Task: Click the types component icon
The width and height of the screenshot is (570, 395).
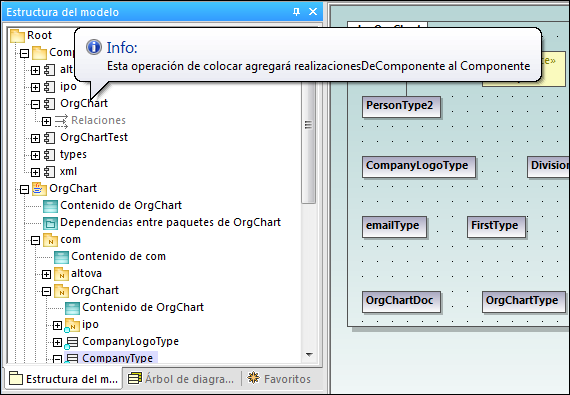Action: click(x=49, y=155)
